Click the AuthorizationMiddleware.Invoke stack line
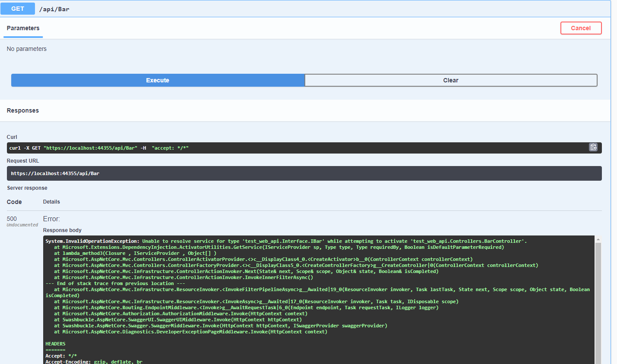The width and height of the screenshot is (617, 364). [x=180, y=314]
